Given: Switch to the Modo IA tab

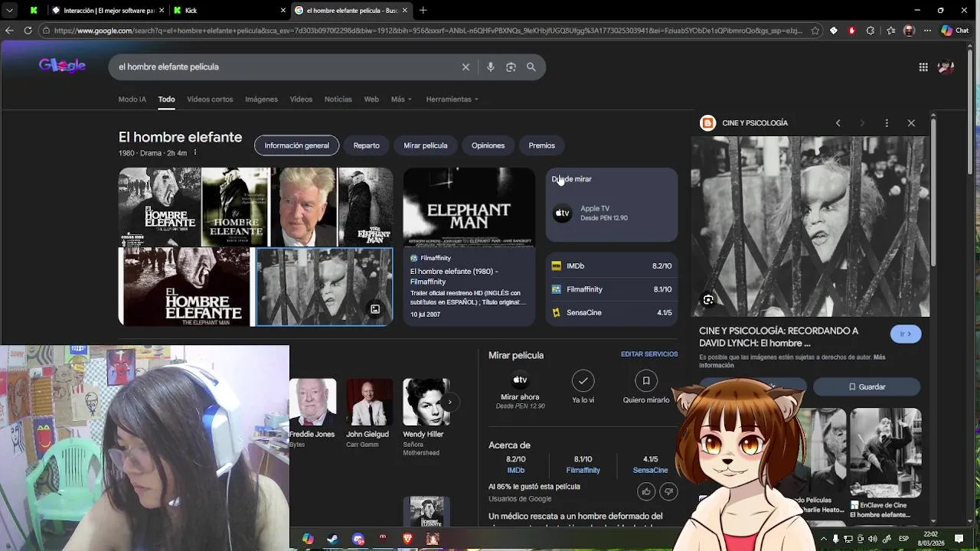Looking at the screenshot, I should click(x=132, y=99).
